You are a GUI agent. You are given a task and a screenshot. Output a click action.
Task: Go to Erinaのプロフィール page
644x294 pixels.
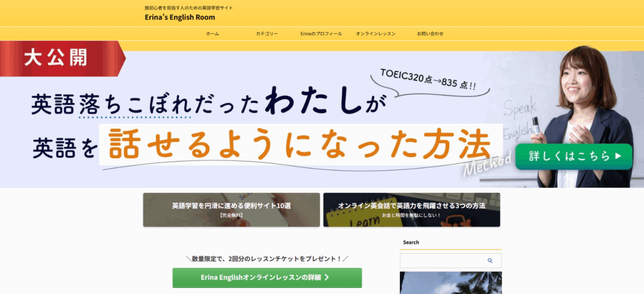pos(321,33)
